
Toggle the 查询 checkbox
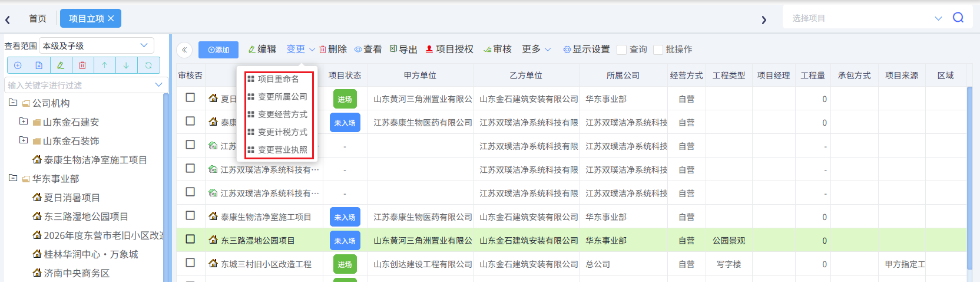(x=621, y=50)
